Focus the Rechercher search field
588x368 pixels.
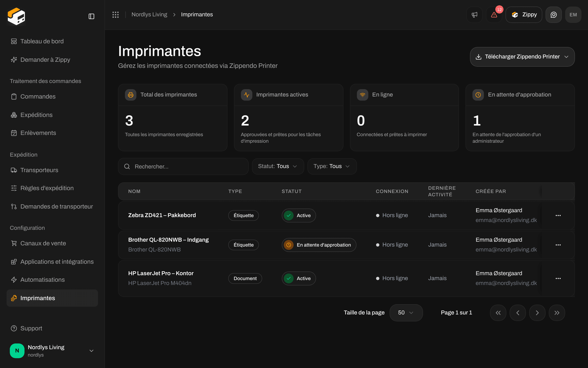tap(183, 166)
